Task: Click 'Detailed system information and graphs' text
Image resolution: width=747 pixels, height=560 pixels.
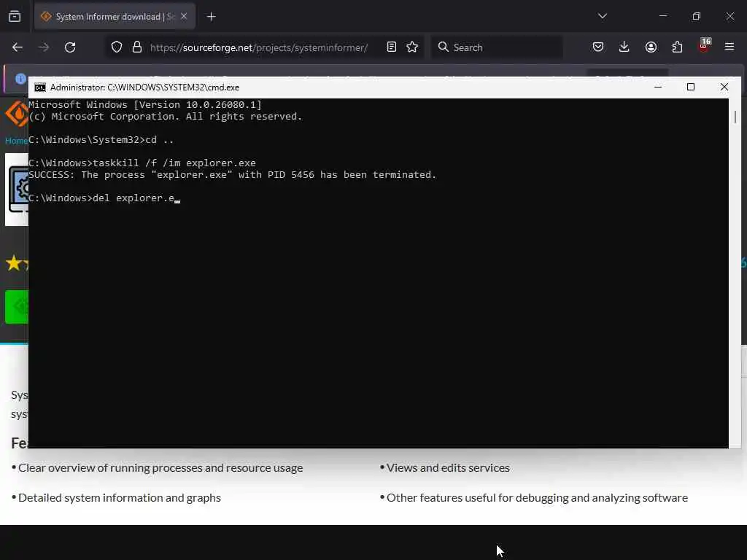Action: pyautogui.click(x=120, y=497)
